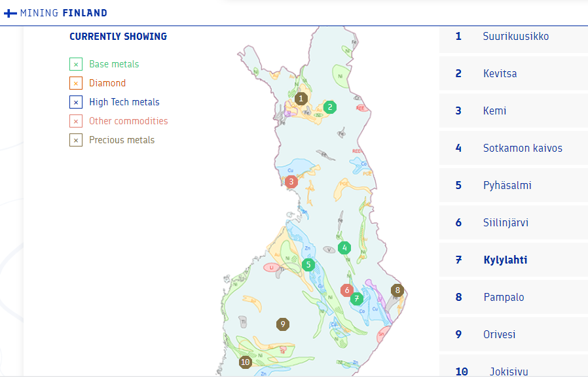Click Pampalo in the mine list
Viewport: 588px width, 380px height.
[504, 298]
